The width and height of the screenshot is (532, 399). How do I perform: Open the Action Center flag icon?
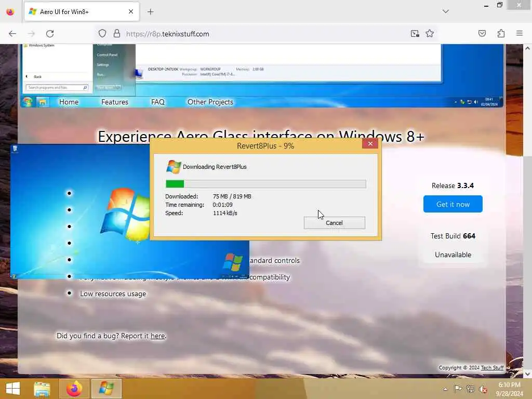click(458, 389)
